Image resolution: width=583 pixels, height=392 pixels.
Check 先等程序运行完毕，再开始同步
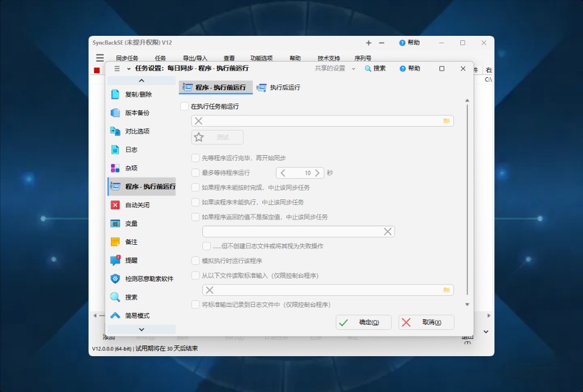[x=195, y=158]
